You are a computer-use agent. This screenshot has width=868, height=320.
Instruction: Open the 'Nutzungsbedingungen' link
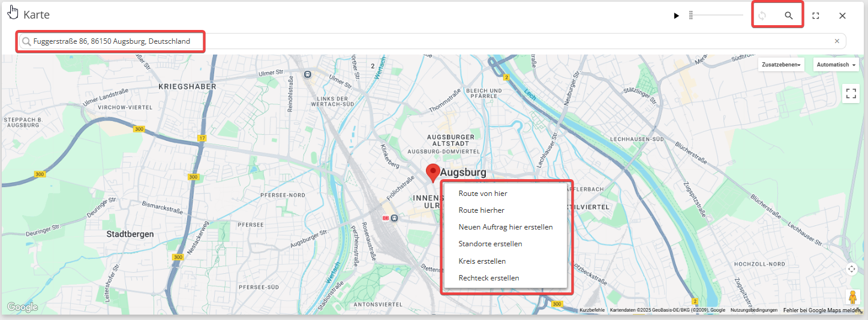753,310
